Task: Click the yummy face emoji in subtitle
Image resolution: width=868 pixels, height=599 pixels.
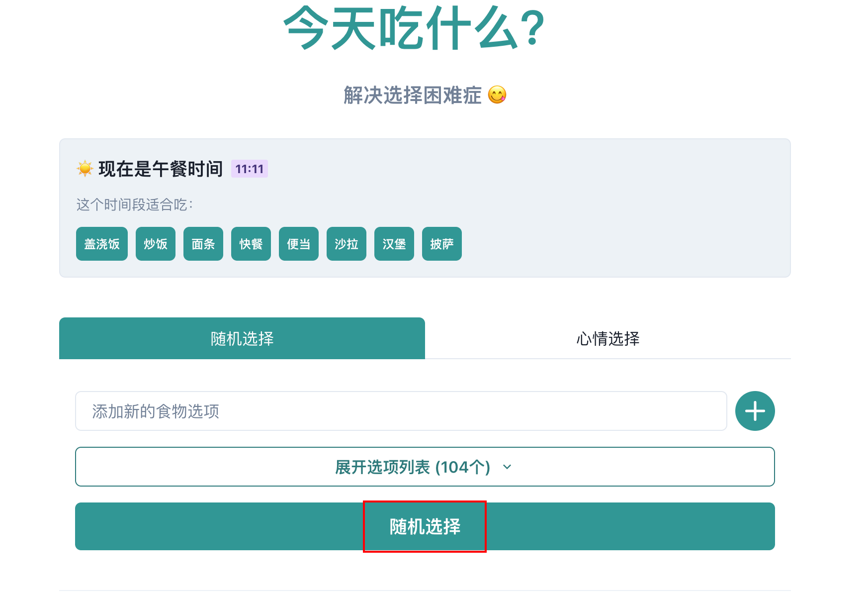Action: click(x=497, y=95)
